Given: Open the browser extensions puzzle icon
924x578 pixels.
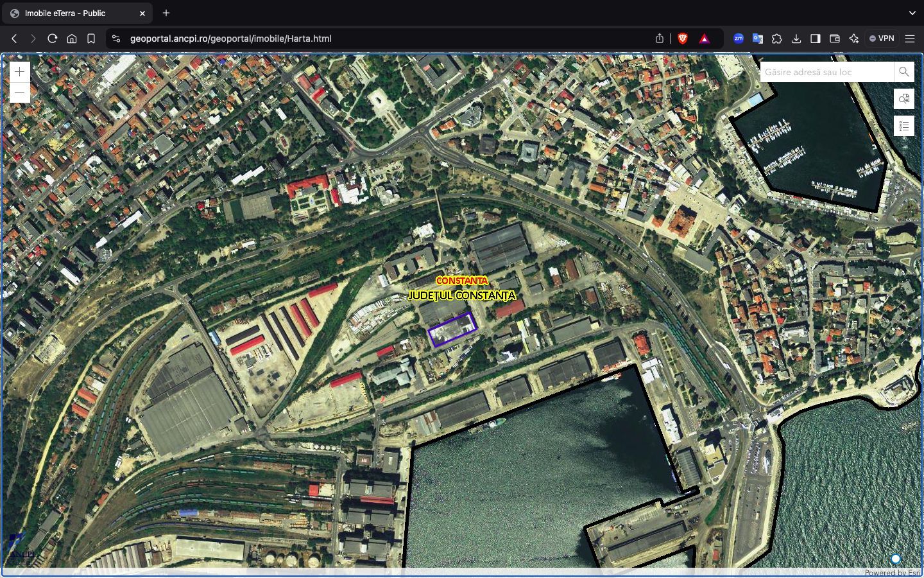Looking at the screenshot, I should click(777, 39).
